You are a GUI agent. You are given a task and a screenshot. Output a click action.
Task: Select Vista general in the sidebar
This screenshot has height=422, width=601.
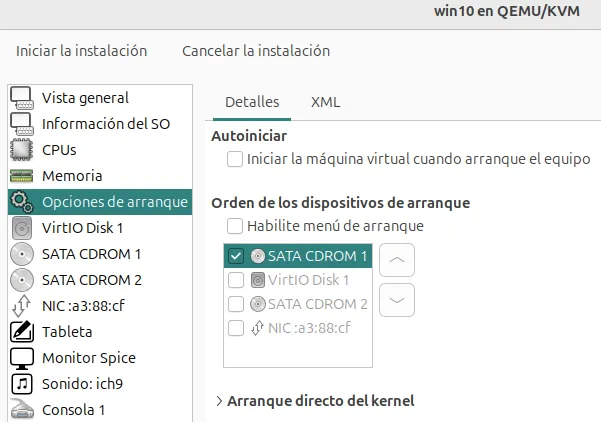pyautogui.click(x=100, y=98)
